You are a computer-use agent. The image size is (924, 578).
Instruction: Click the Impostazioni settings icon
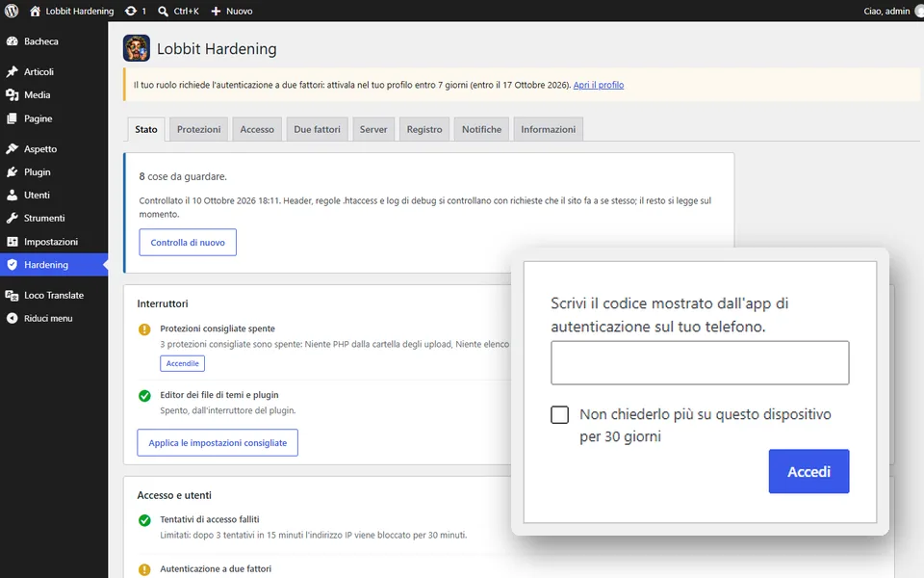pos(12,242)
